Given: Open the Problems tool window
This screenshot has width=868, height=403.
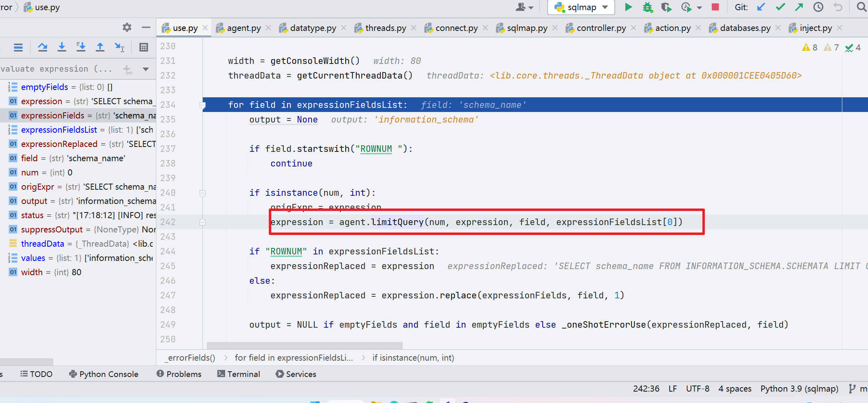Looking at the screenshot, I should point(179,374).
